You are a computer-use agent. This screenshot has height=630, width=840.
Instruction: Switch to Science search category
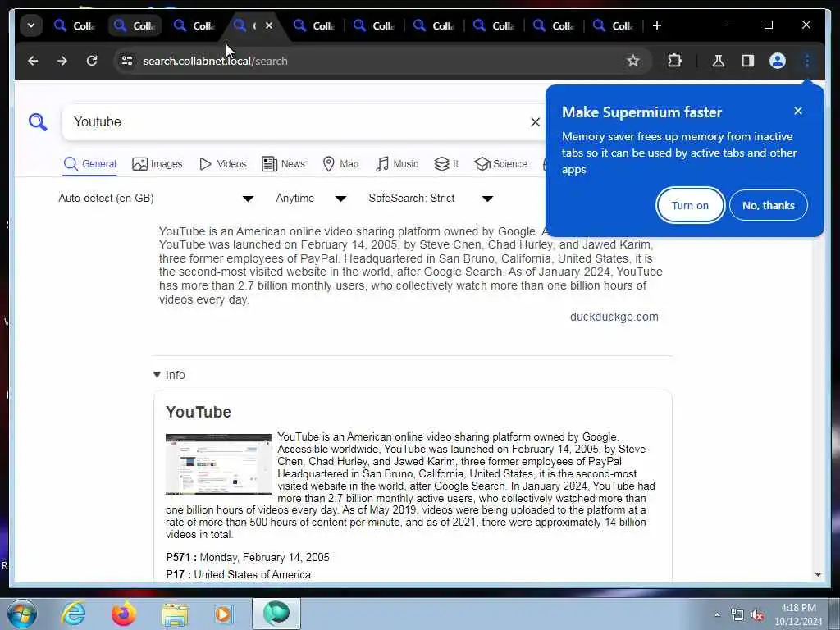tap(501, 164)
